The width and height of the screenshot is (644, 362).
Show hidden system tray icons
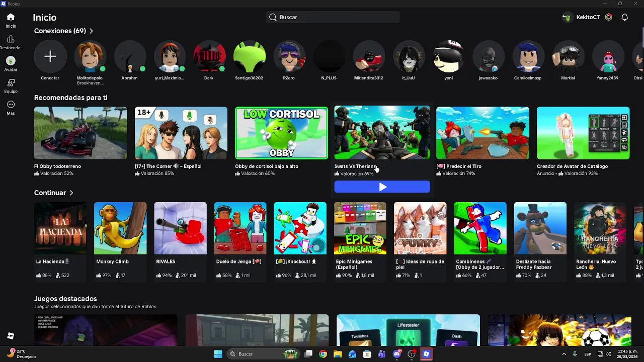[x=565, y=354]
